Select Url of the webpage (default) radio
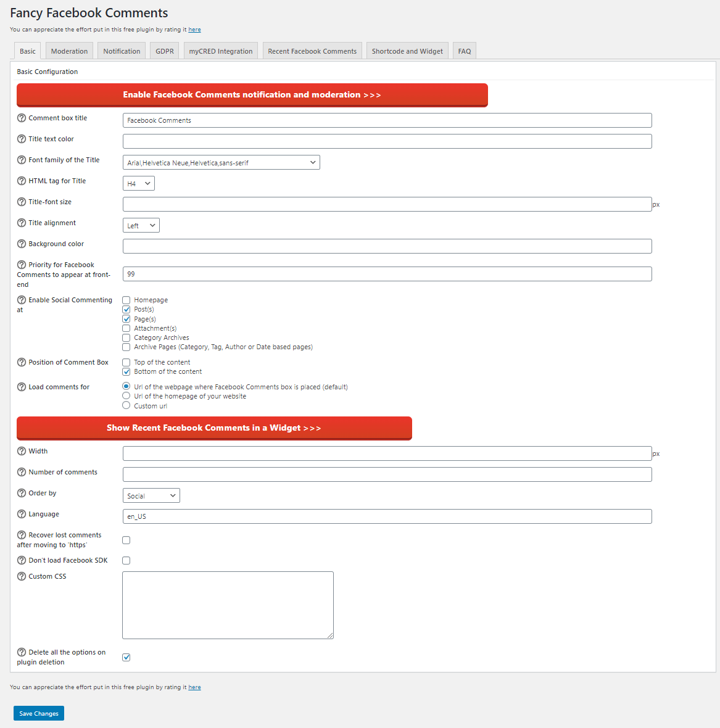 click(x=126, y=386)
